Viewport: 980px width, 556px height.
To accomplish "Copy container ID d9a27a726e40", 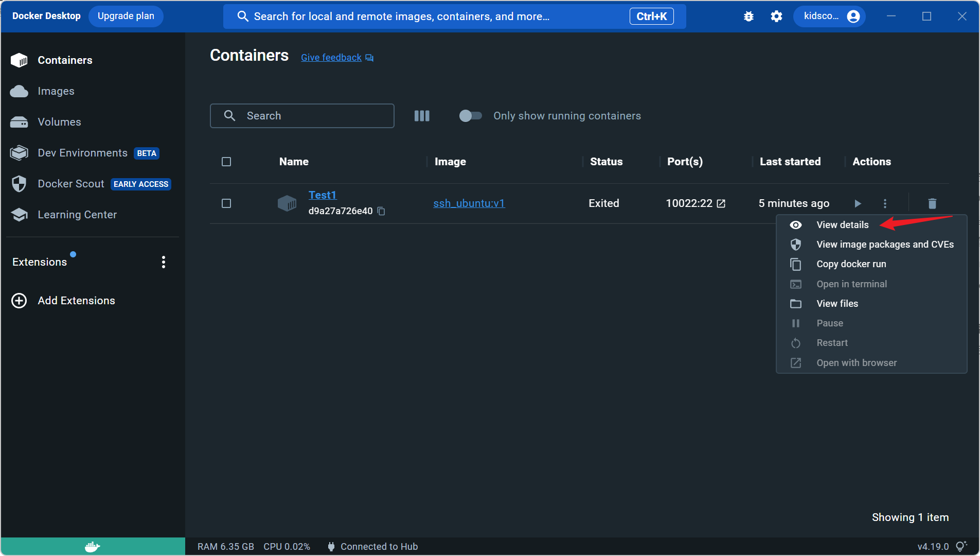I will pyautogui.click(x=381, y=211).
